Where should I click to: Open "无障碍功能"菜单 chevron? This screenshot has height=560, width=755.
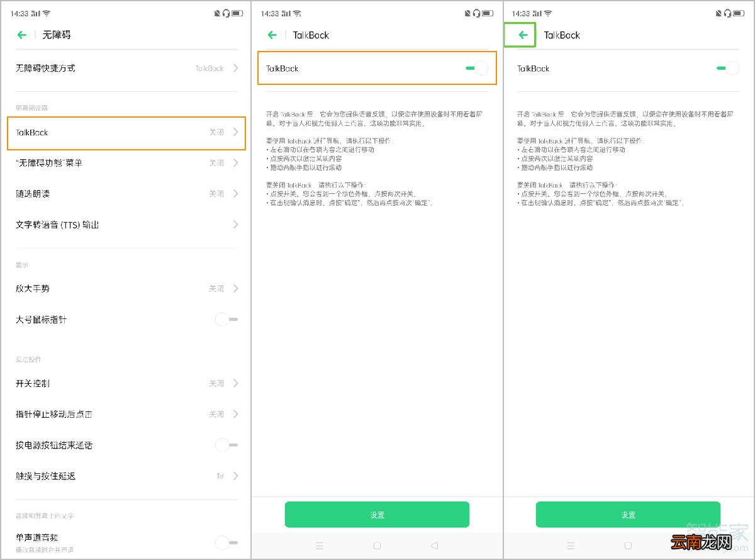point(236,163)
